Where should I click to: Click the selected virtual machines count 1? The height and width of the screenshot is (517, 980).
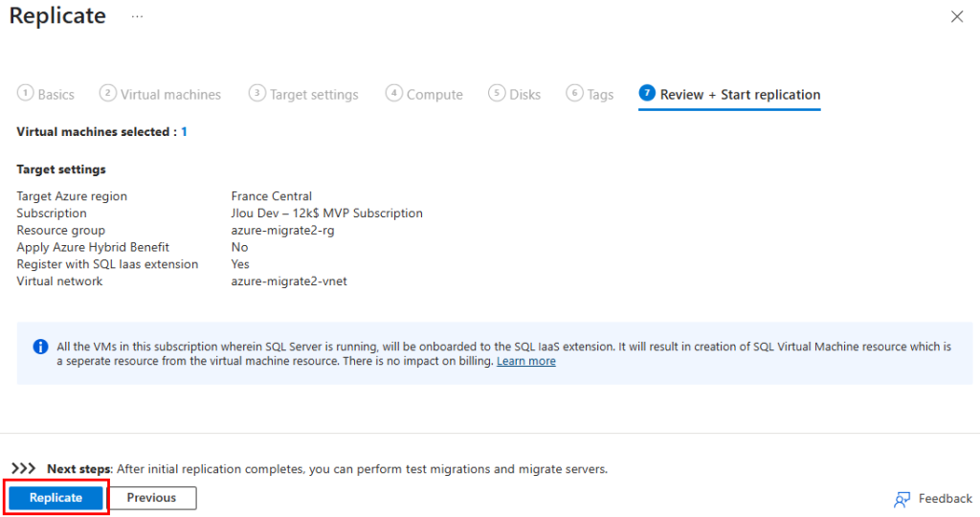[184, 132]
